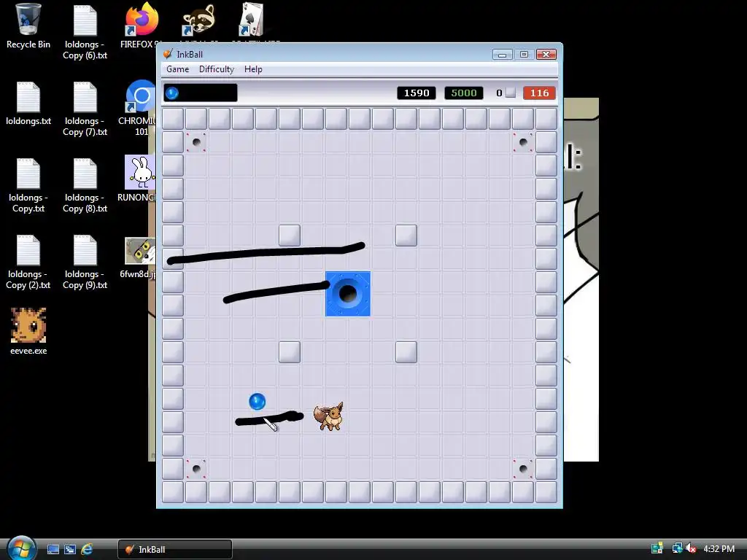
Task: Click the taskbar clock showing 4:32 PM
Action: pyautogui.click(x=719, y=548)
